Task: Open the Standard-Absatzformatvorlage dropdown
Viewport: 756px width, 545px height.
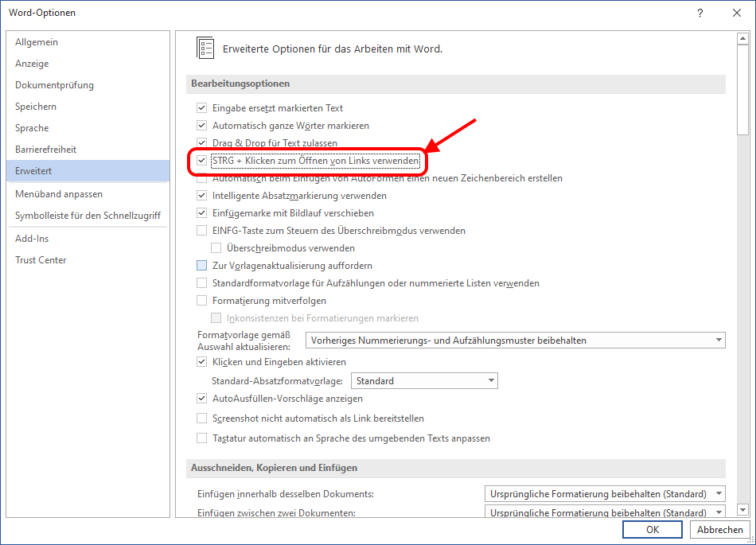Action: 489,380
